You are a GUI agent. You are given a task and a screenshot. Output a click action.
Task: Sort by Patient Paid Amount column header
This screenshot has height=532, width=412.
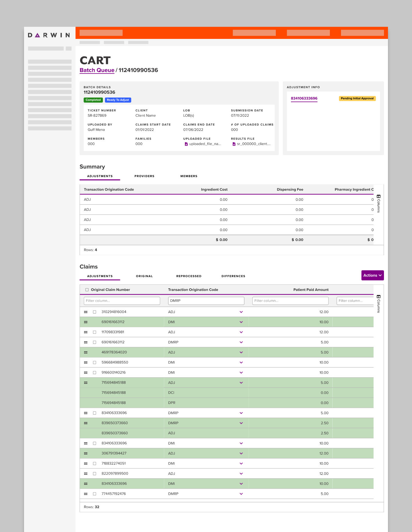point(311,290)
